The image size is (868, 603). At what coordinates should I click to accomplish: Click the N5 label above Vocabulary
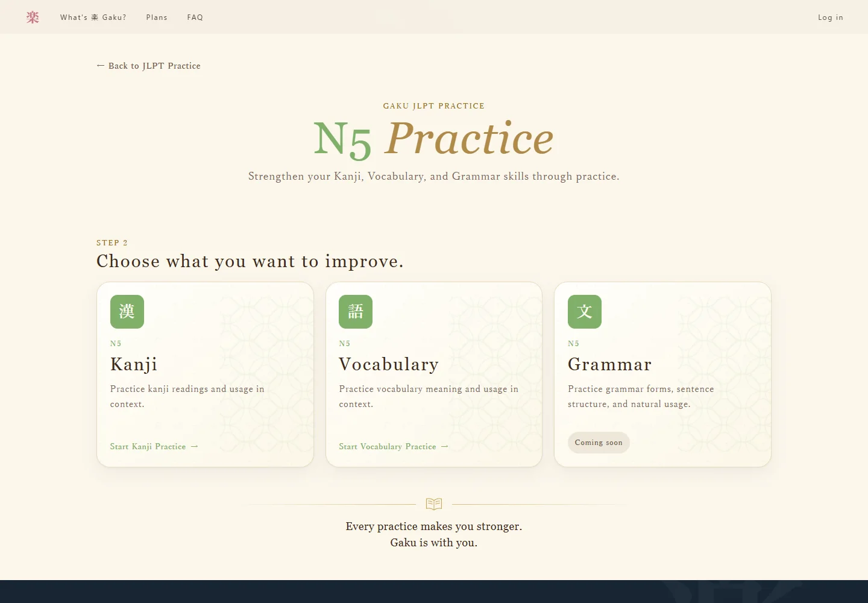345,344
